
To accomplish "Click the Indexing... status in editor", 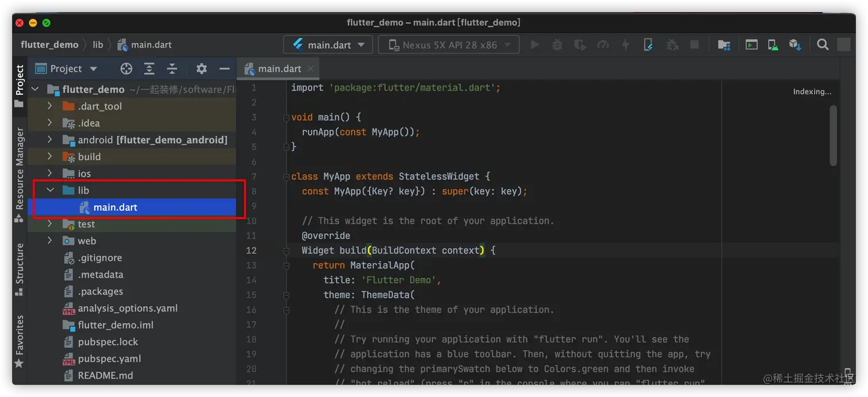I will (812, 91).
